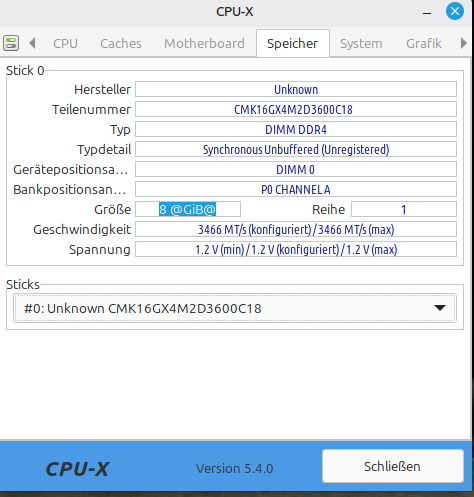
Task: Click the Typ label
Action: [120, 130]
